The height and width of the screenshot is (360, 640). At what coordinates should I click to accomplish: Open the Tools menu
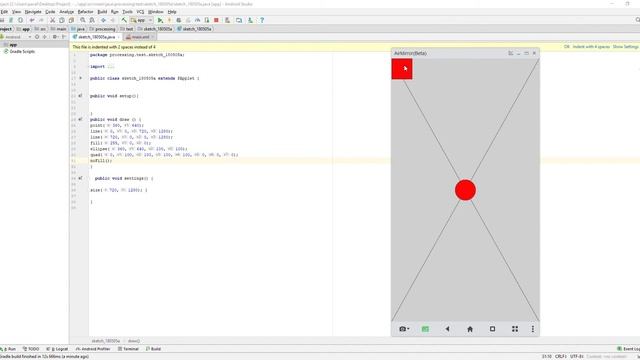pos(127,12)
